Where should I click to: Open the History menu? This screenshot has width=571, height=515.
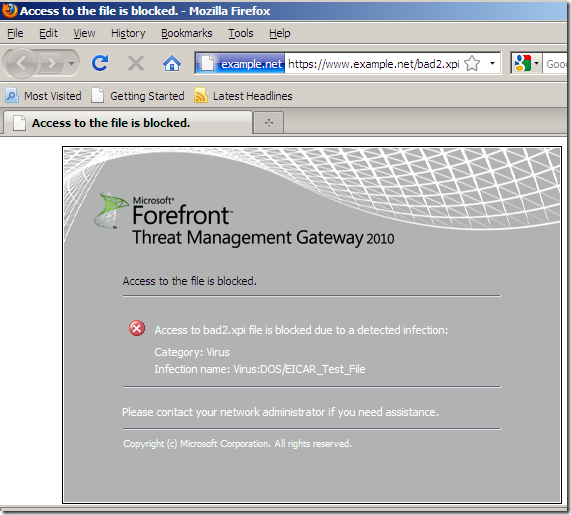point(128,33)
